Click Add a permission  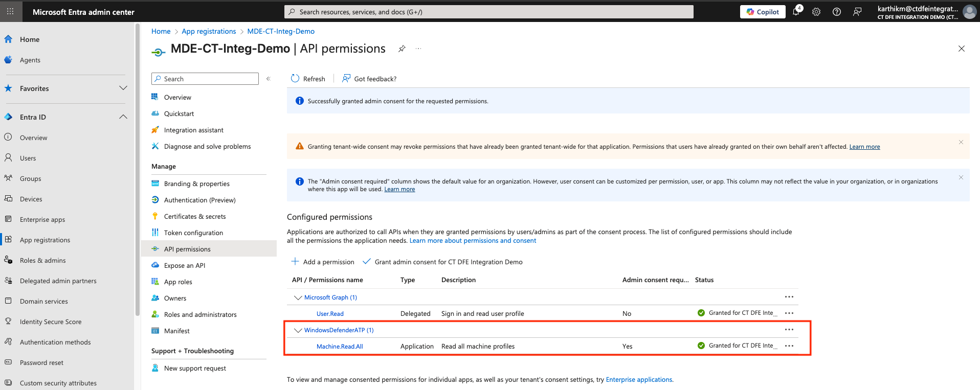tap(323, 262)
